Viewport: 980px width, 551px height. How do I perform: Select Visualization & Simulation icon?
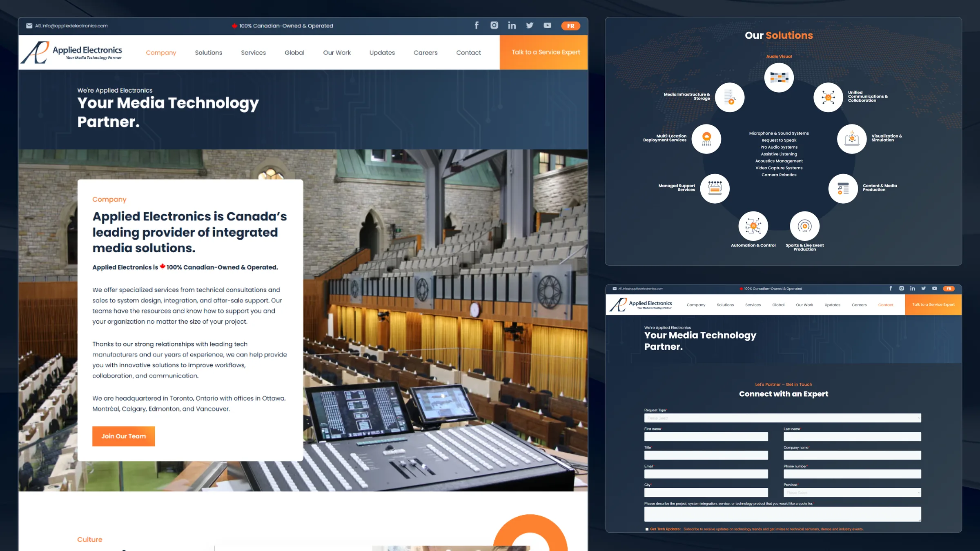click(852, 139)
